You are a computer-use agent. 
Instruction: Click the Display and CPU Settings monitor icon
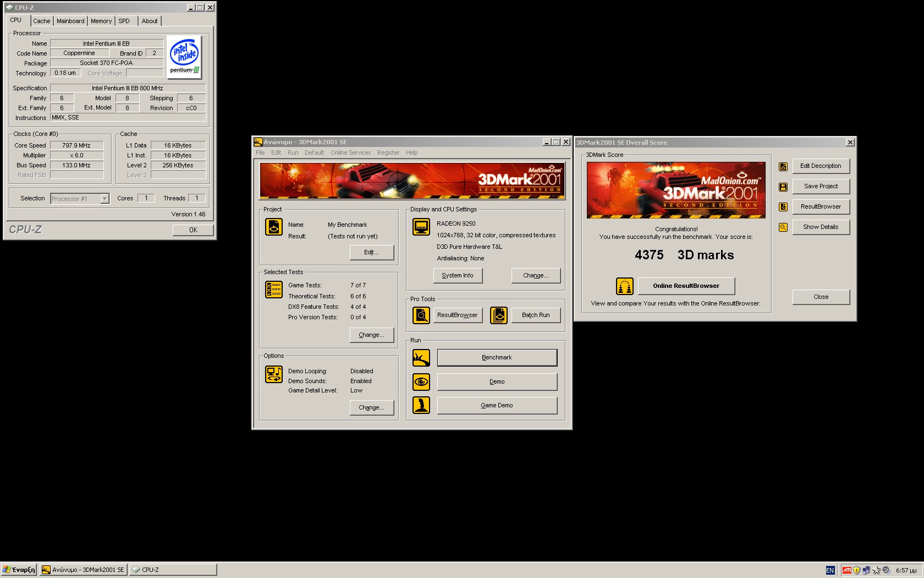(x=421, y=227)
